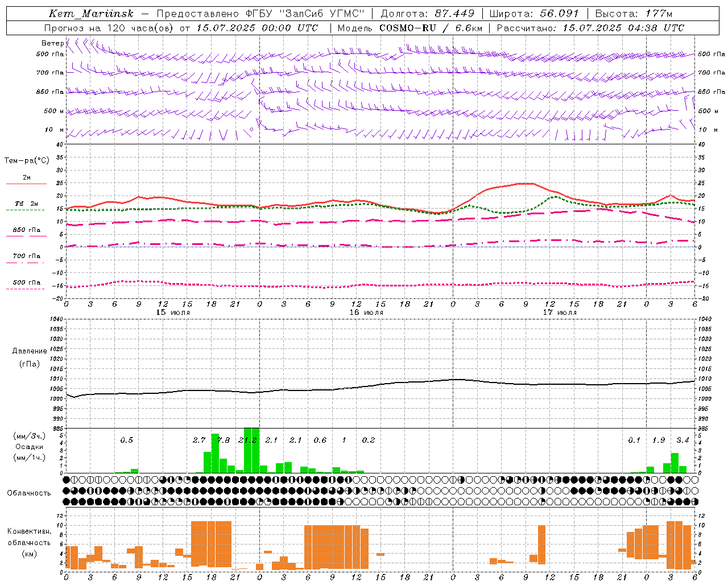The image size is (728, 582).
Task: Click the '16 июля' date label
Action: coord(366,313)
